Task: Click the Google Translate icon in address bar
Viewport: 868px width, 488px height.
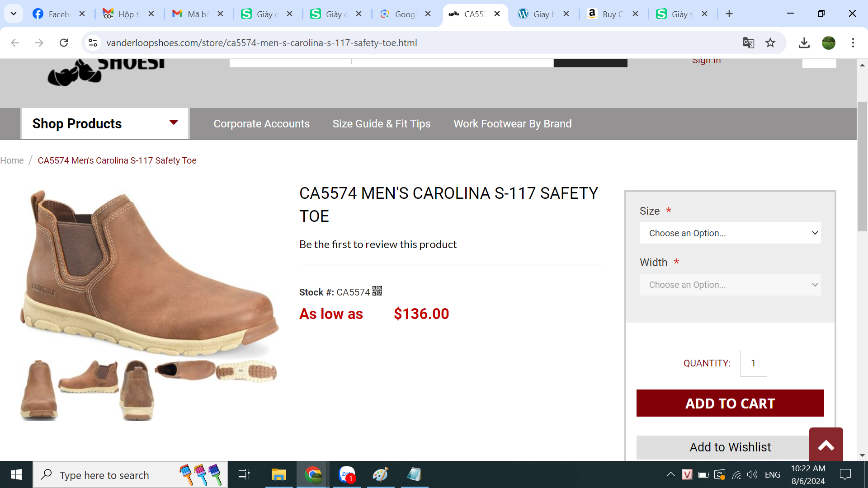Action: click(x=748, y=43)
